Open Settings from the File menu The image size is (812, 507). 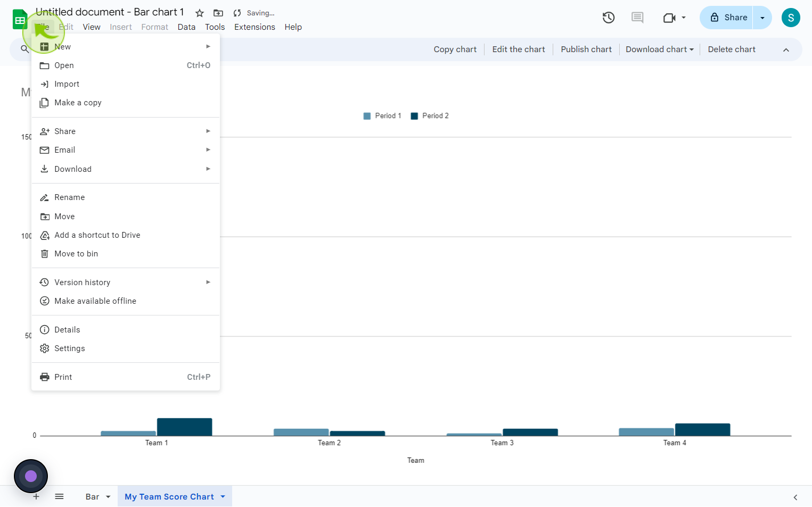pyautogui.click(x=126, y=348)
